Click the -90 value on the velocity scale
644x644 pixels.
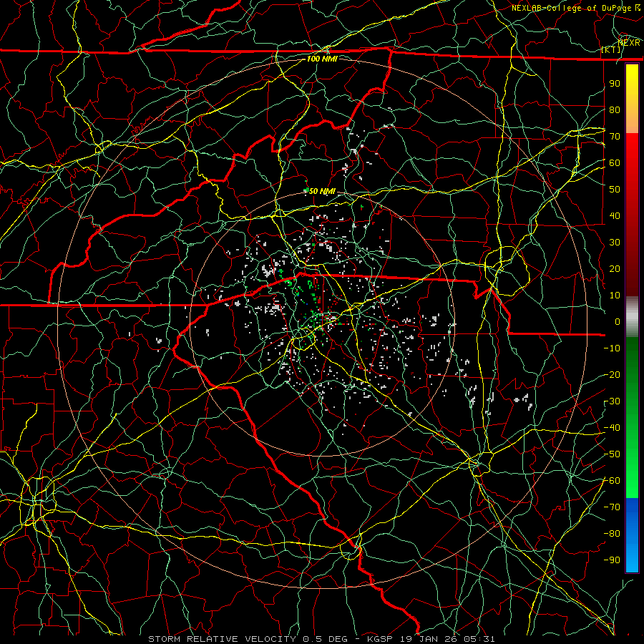(612, 560)
